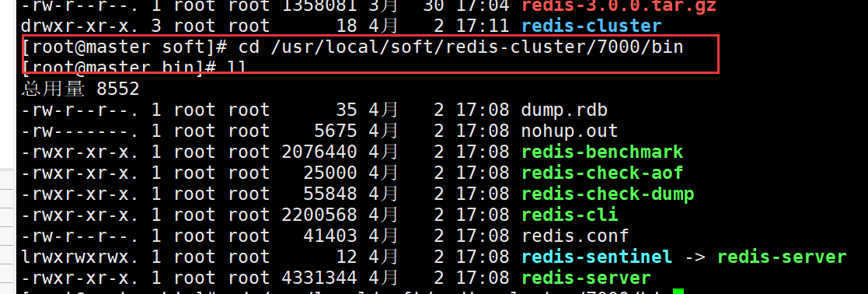The height and width of the screenshot is (294, 868).
Task: Select the redis-server name in the last listing row
Action: pyautogui.click(x=586, y=278)
